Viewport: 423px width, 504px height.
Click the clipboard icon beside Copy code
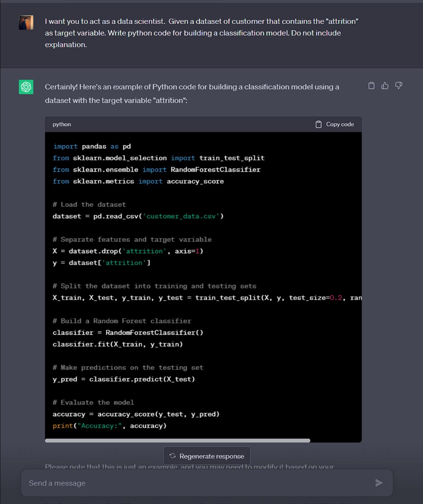[x=319, y=125]
